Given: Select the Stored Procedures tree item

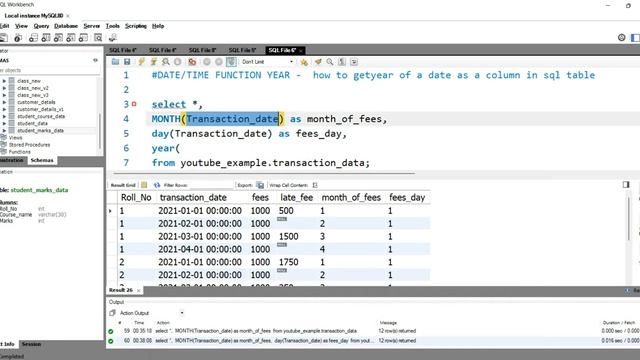Looking at the screenshot, I should (x=29, y=145).
